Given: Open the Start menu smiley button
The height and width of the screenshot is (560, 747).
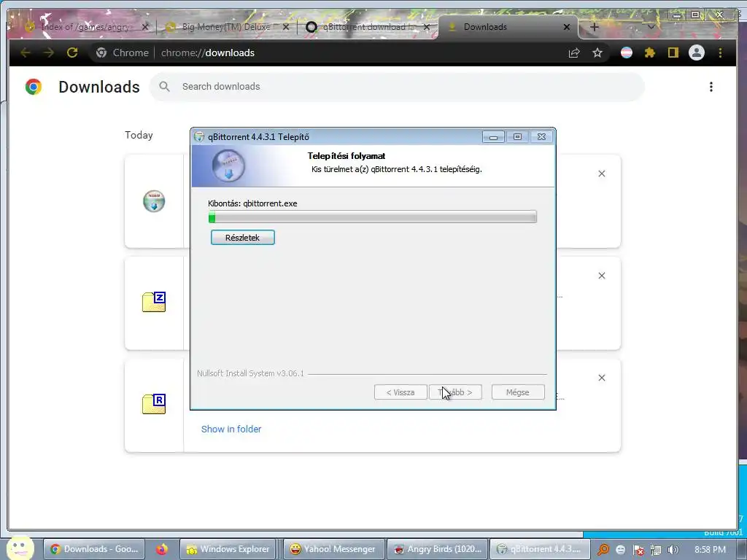Looking at the screenshot, I should point(19,548).
